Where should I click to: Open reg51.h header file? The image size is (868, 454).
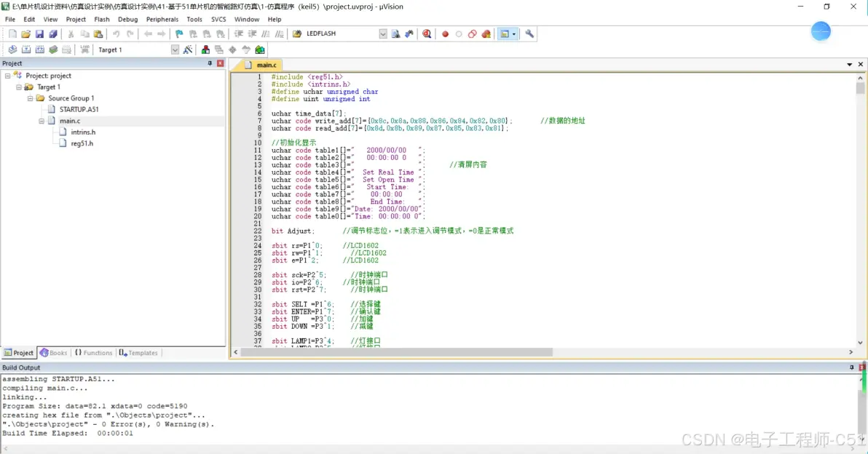[82, 143]
